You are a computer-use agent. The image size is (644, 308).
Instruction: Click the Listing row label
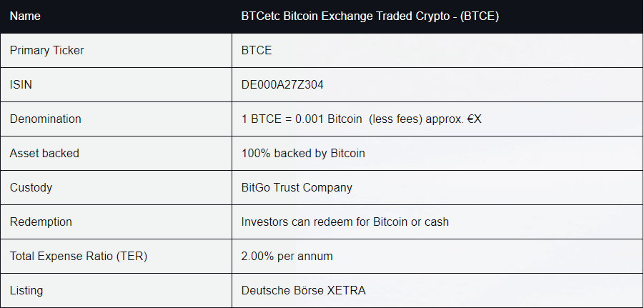click(x=26, y=290)
